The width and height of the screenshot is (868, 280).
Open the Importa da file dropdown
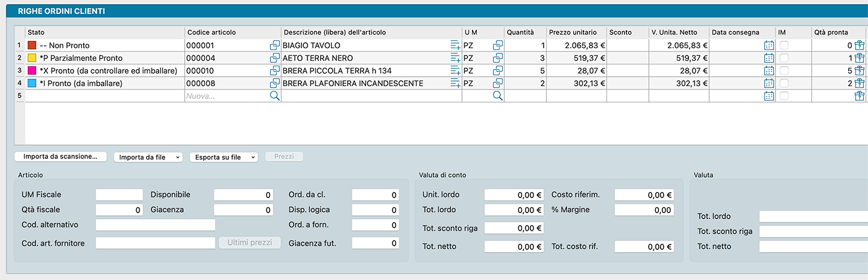(x=148, y=157)
